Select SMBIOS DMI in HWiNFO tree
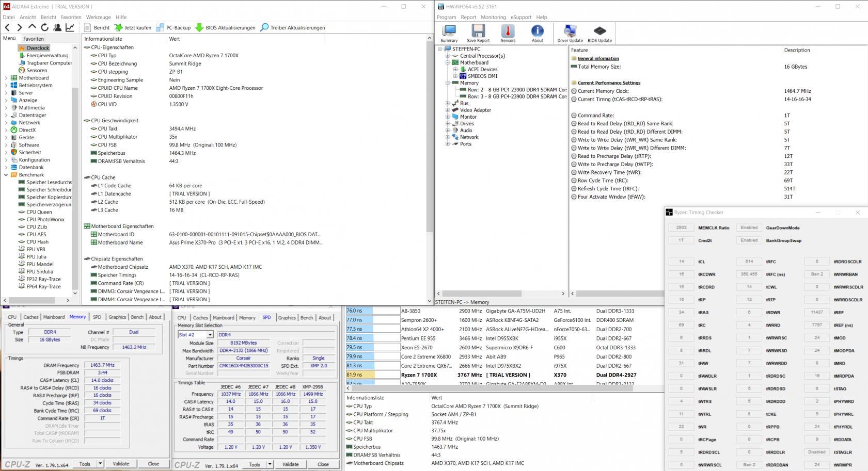This screenshot has height=471, width=868. click(x=482, y=76)
